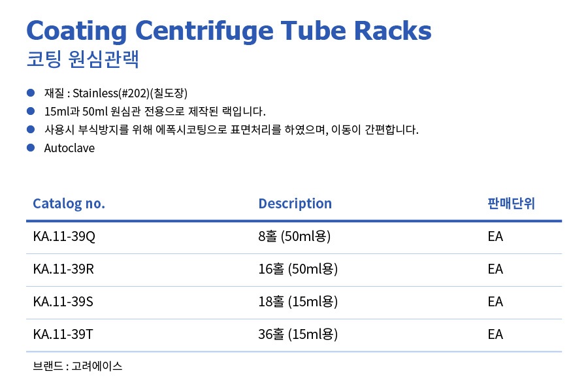
Task: Open the KA.11-39S catalog entry
Action: [63, 302]
